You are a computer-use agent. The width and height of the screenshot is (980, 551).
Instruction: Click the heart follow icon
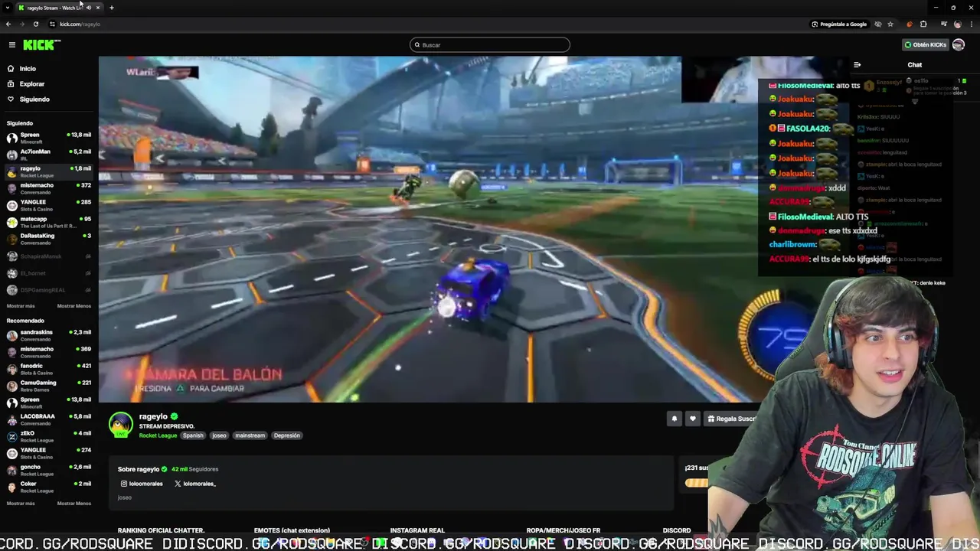coord(693,419)
